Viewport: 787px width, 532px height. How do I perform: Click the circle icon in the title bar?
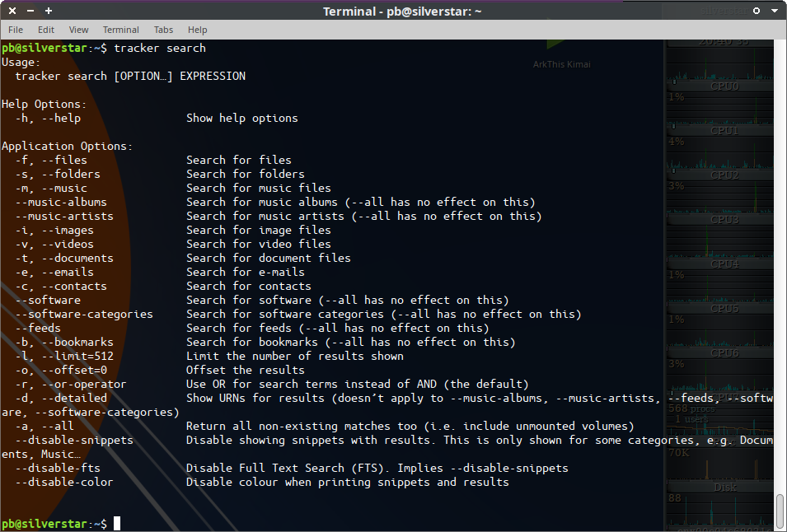tap(757, 11)
